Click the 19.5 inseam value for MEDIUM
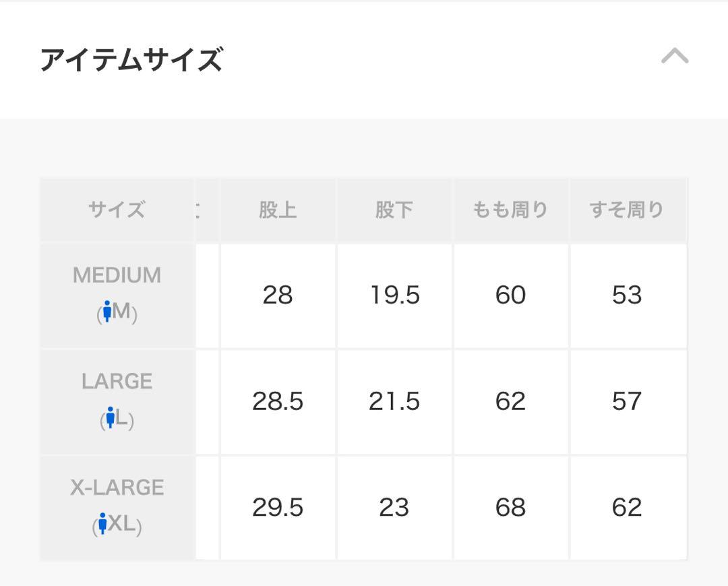 (x=394, y=295)
